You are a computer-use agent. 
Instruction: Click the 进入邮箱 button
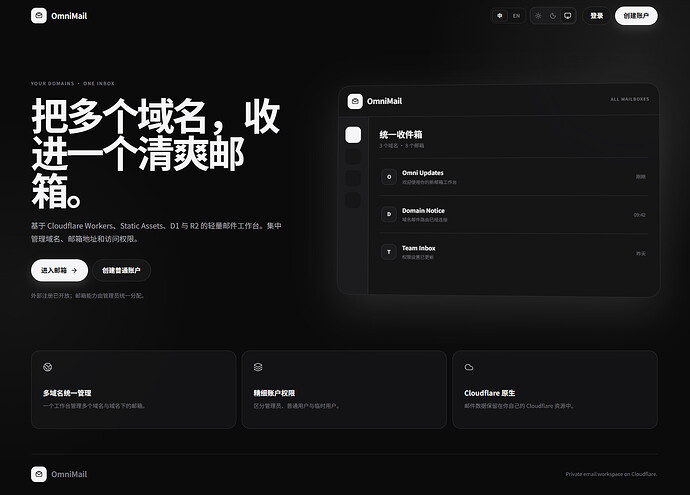tap(59, 270)
